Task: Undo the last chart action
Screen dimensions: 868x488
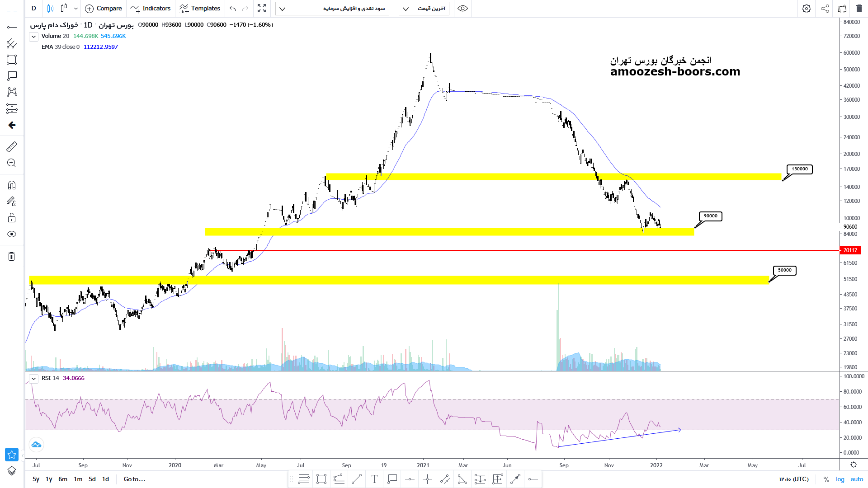Action: tap(232, 9)
